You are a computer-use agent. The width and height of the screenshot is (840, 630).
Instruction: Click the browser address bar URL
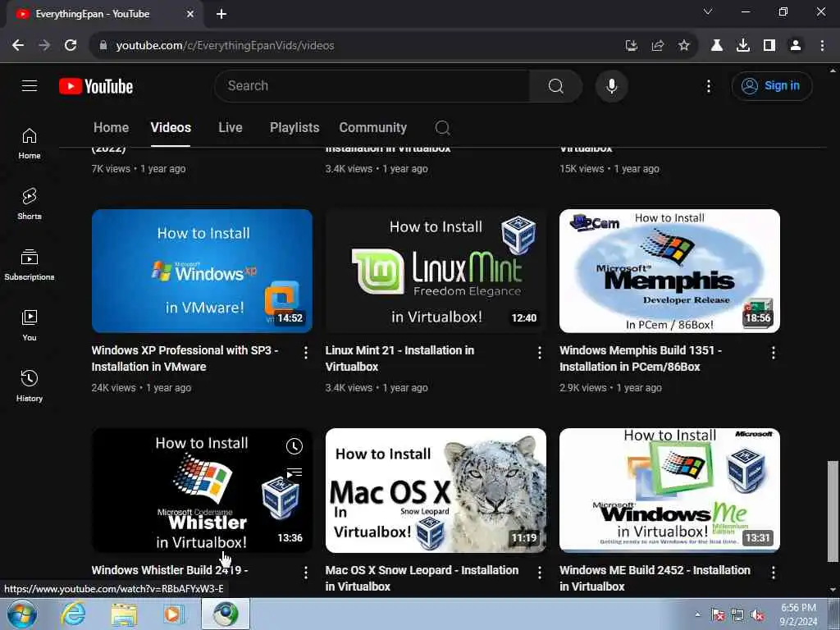coord(225,46)
